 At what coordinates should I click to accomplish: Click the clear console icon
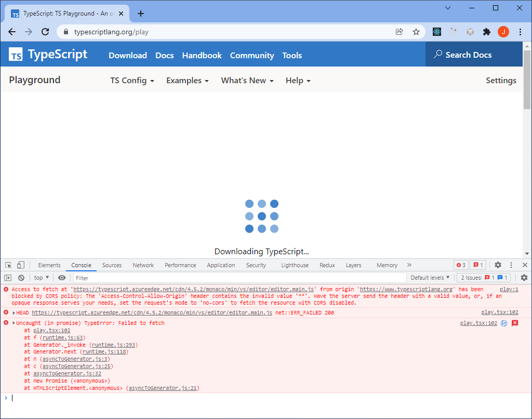21,278
